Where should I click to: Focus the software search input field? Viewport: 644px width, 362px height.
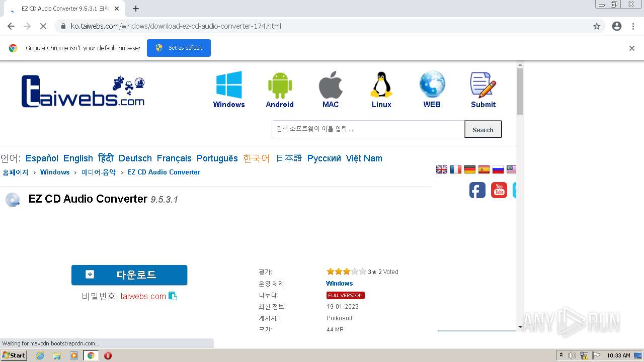coord(368,129)
